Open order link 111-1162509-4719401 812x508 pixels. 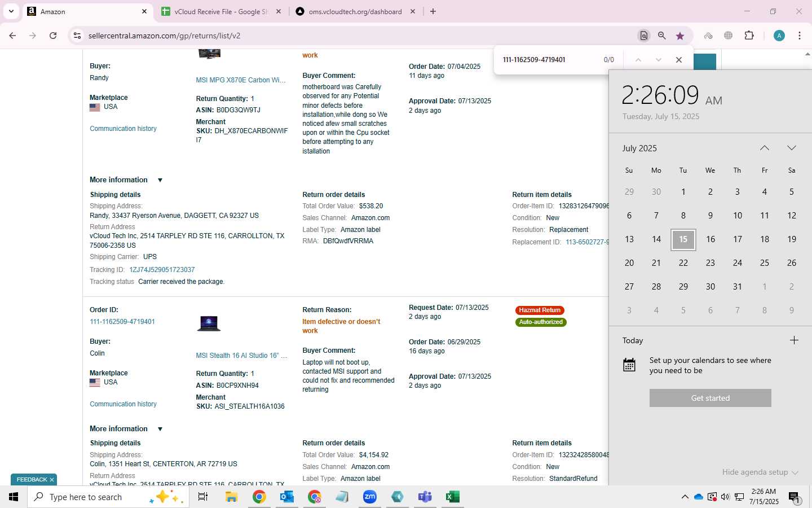(x=122, y=322)
